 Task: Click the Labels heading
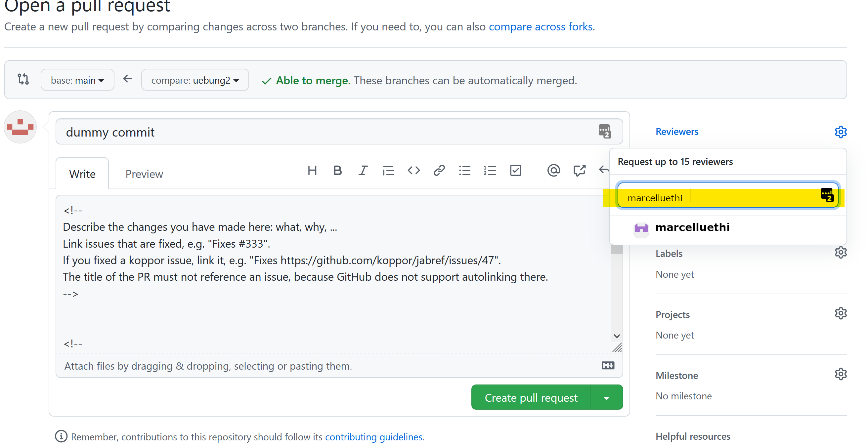(669, 253)
